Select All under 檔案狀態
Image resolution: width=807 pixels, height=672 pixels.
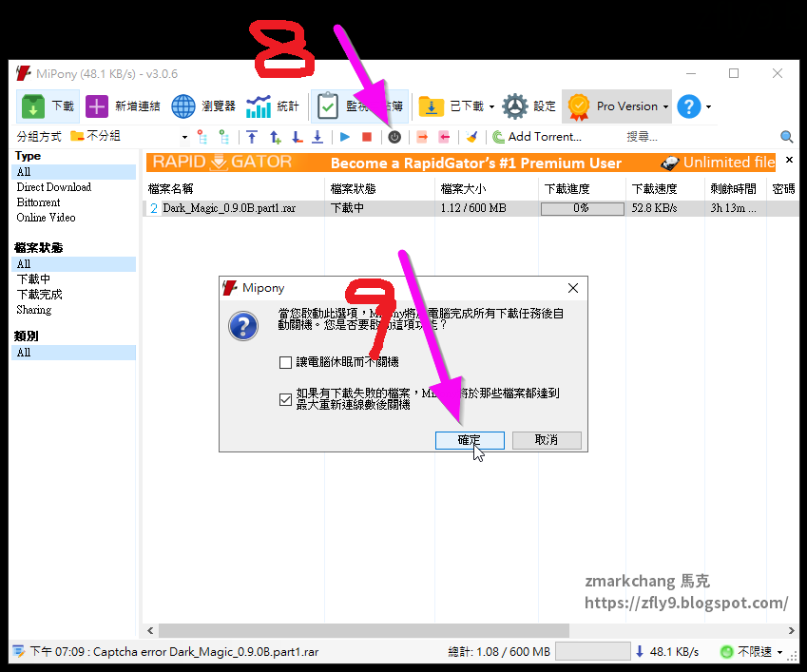(73, 264)
